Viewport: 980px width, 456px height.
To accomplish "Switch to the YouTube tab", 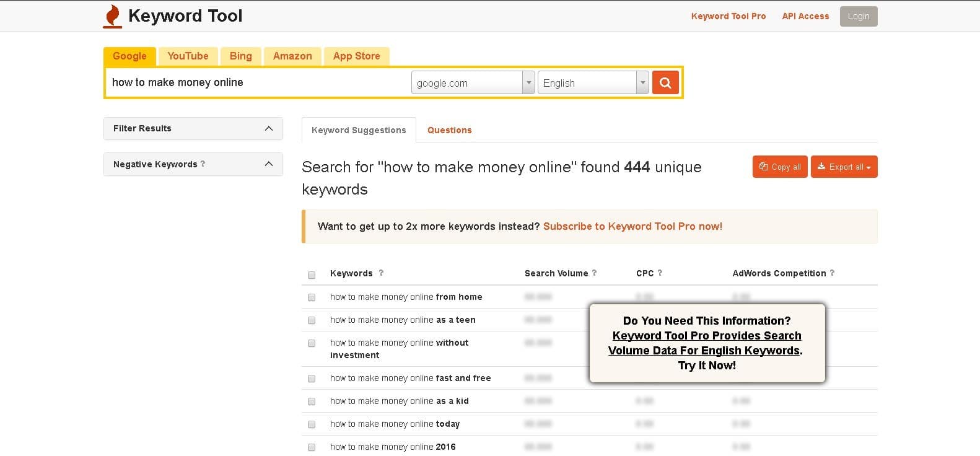I will click(x=188, y=56).
